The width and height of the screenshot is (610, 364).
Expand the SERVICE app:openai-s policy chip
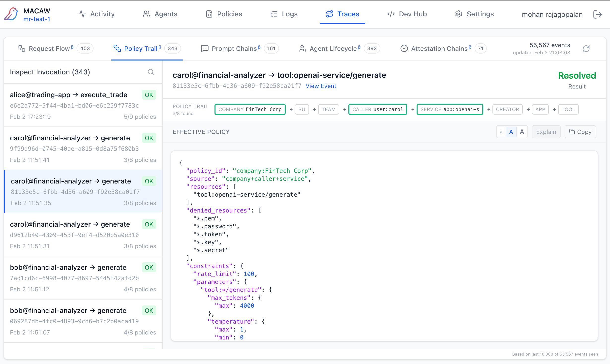450,109
